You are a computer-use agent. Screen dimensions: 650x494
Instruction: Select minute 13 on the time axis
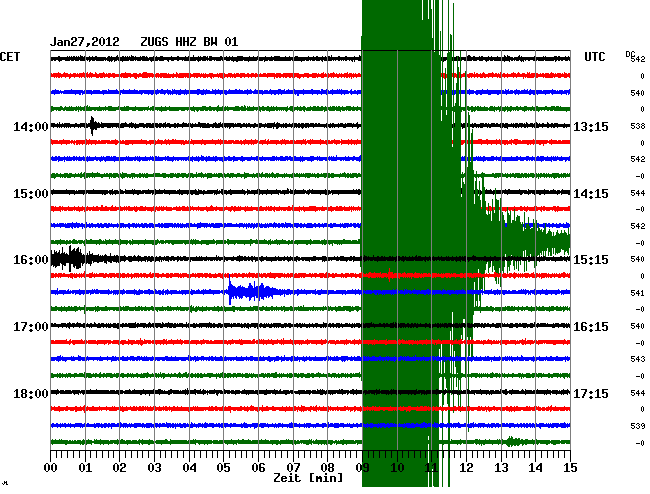point(501,467)
